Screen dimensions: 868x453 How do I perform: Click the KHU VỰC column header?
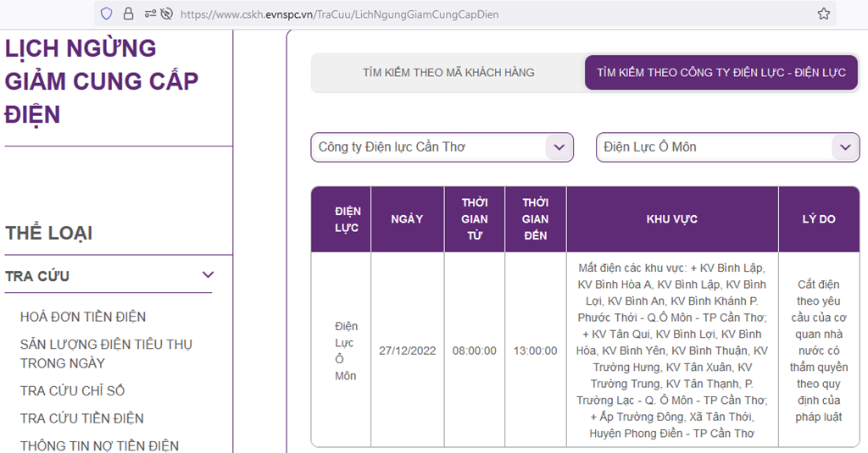coord(671,219)
